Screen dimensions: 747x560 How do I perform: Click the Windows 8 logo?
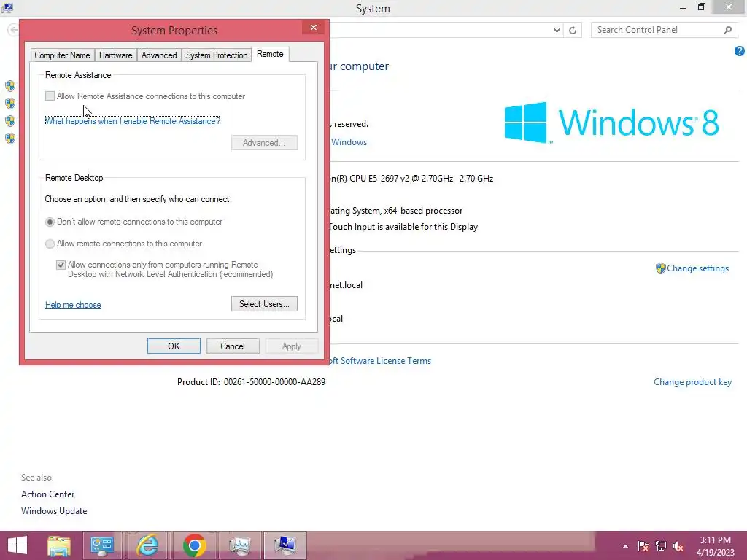point(611,122)
